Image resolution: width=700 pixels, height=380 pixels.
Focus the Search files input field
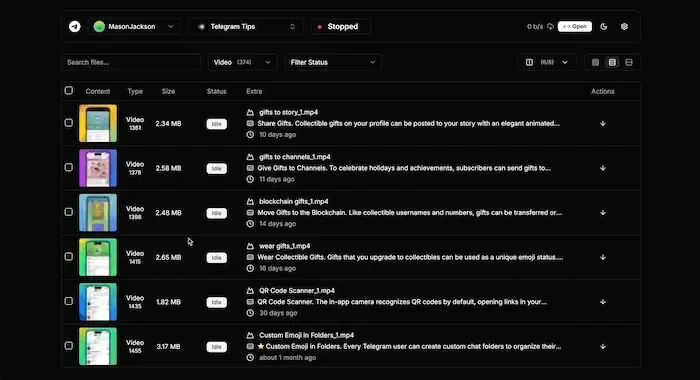tap(131, 63)
